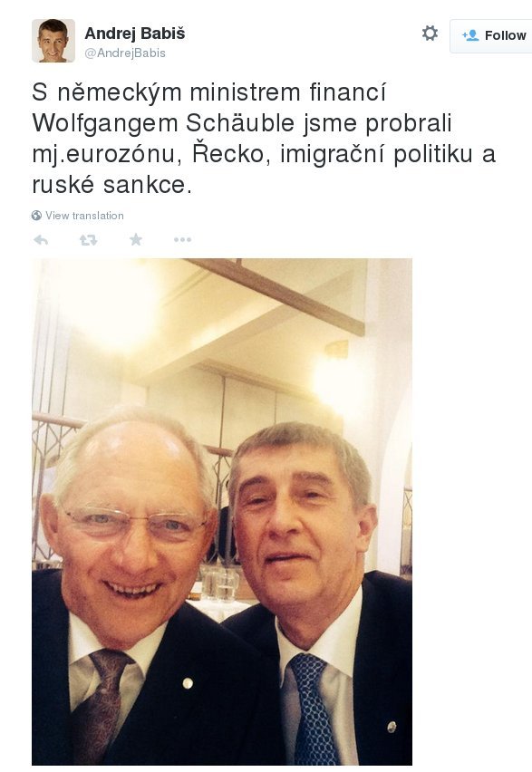Open the attached selfie photo
This screenshot has height=772, width=532.
coord(222,512)
